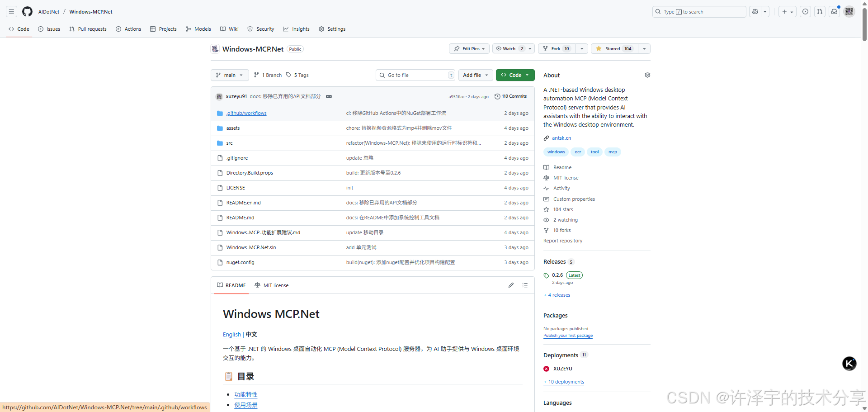Open the repository Settings tab
Image resolution: width=868 pixels, height=412 pixels.
click(332, 29)
